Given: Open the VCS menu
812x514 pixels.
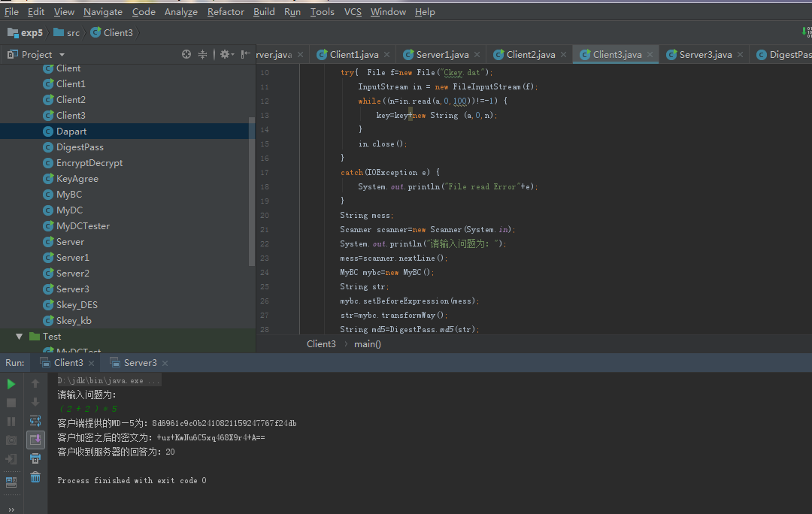Looking at the screenshot, I should [353, 11].
